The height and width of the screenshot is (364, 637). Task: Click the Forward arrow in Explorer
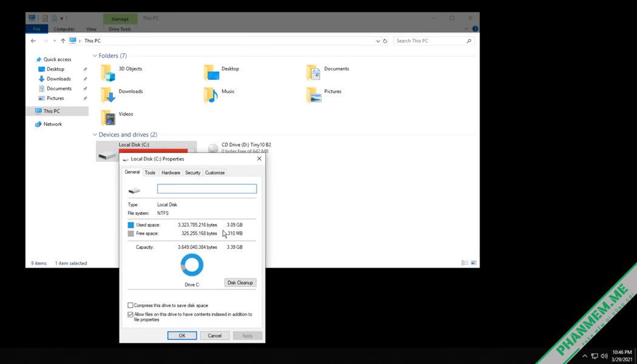pos(45,41)
